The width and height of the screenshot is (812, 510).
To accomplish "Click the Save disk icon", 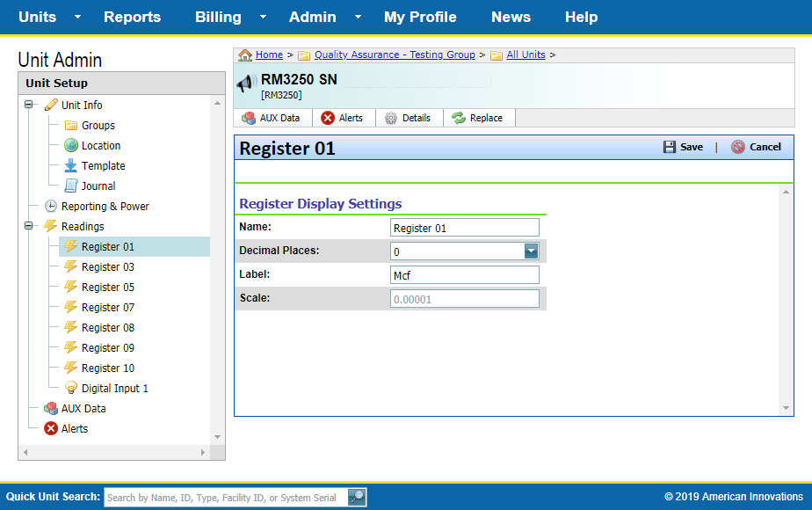I will [x=670, y=147].
